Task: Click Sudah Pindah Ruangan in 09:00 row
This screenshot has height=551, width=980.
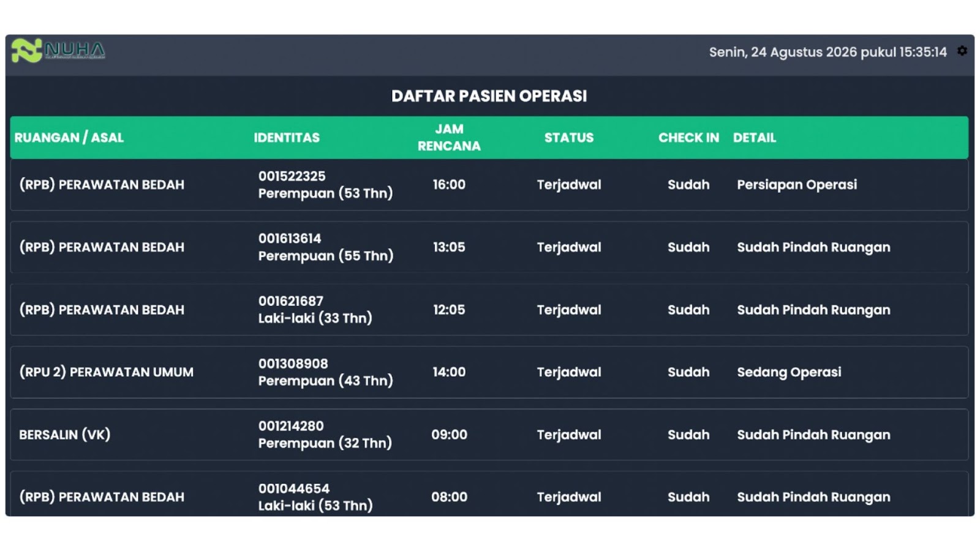Action: 813,435
